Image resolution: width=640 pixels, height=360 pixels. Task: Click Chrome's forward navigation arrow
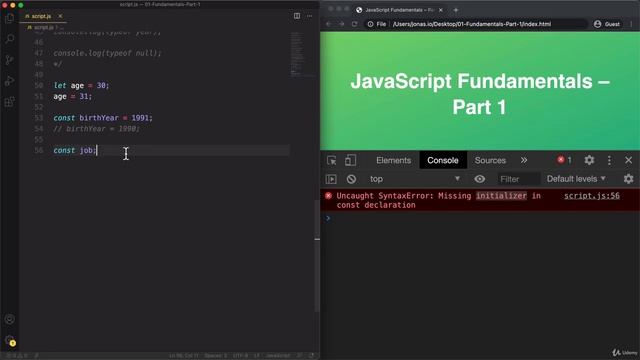point(342,24)
